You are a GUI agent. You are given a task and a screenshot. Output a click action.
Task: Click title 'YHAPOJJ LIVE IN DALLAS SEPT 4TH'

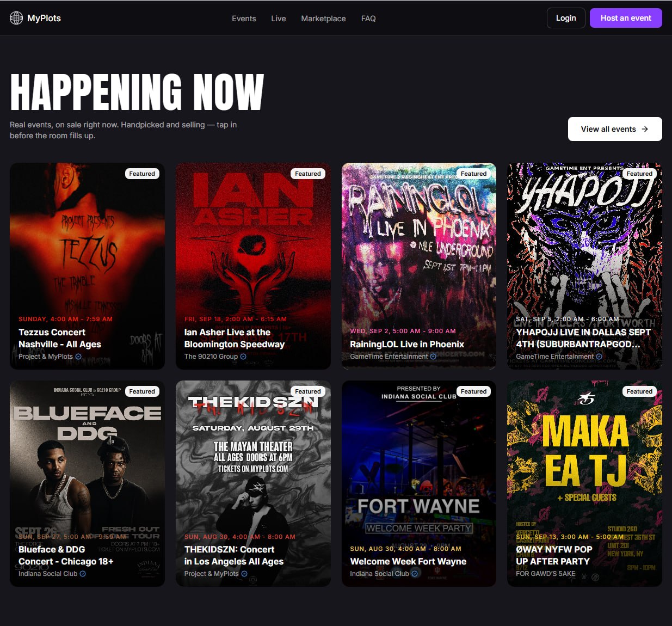pos(583,338)
